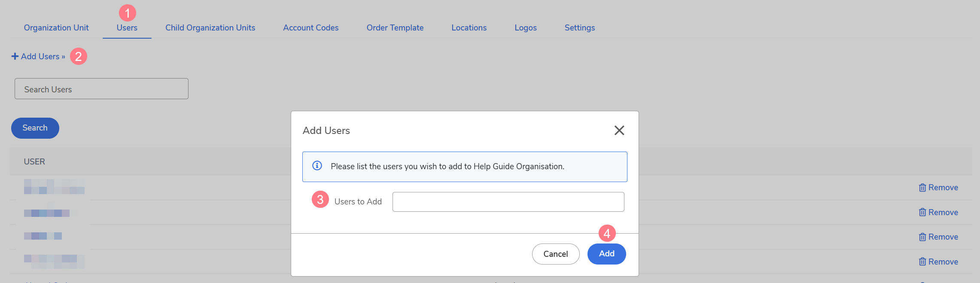Click trash icon in first Remove row
The width and height of the screenshot is (980, 283).
922,188
